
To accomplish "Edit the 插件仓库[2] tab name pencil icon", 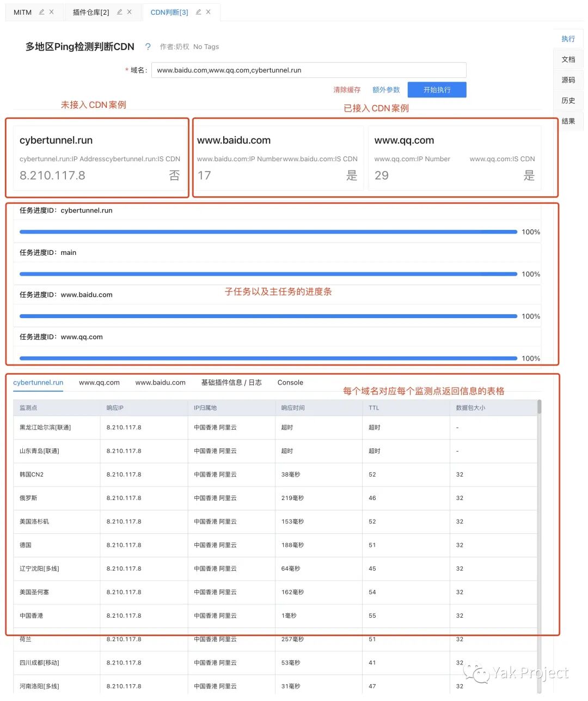I will click(119, 12).
